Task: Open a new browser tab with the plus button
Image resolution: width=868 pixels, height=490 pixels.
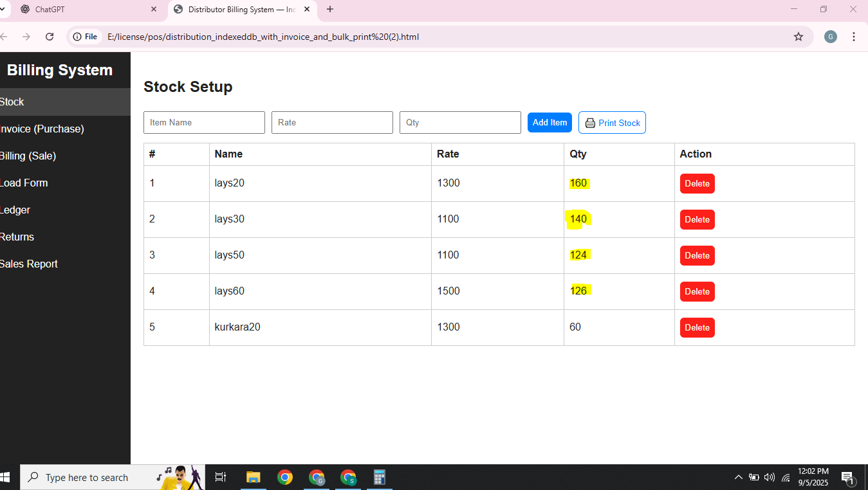Action: click(330, 10)
